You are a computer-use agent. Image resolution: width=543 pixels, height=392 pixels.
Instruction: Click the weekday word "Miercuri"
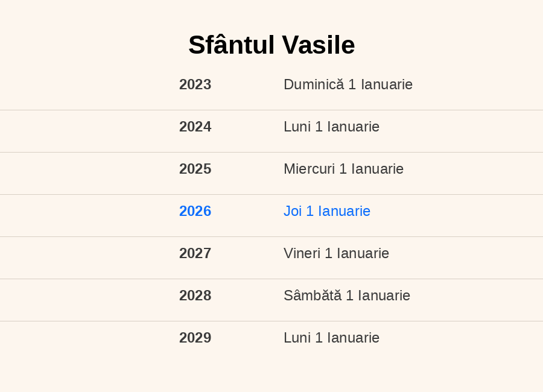coord(309,169)
